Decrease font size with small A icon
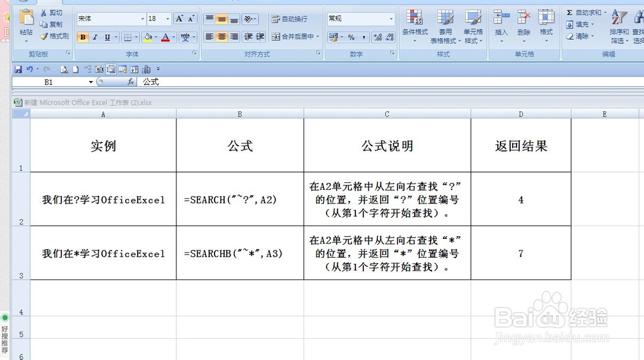 click(x=191, y=19)
